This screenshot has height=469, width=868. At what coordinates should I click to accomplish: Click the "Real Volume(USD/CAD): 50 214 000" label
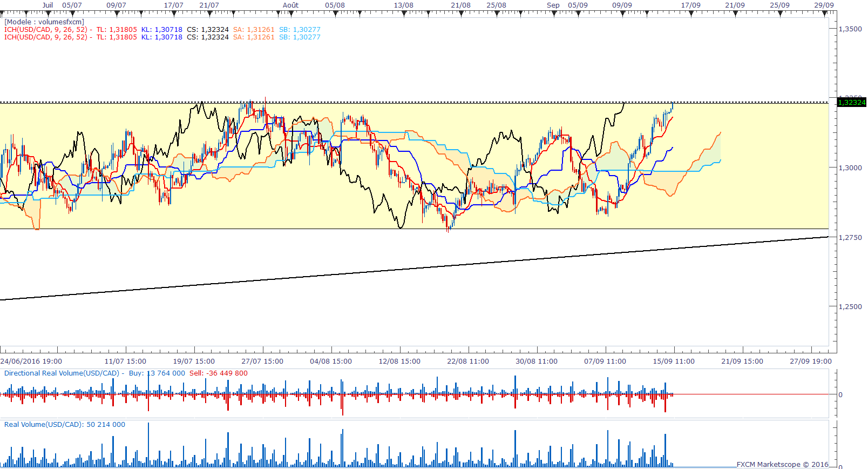(x=65, y=425)
